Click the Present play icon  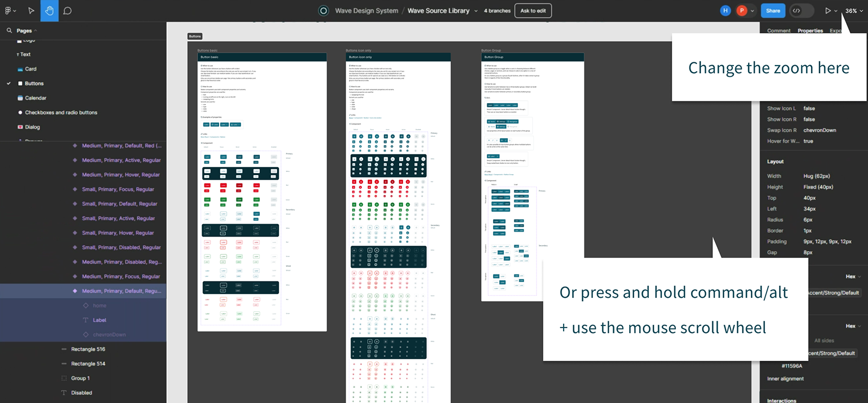coord(828,10)
